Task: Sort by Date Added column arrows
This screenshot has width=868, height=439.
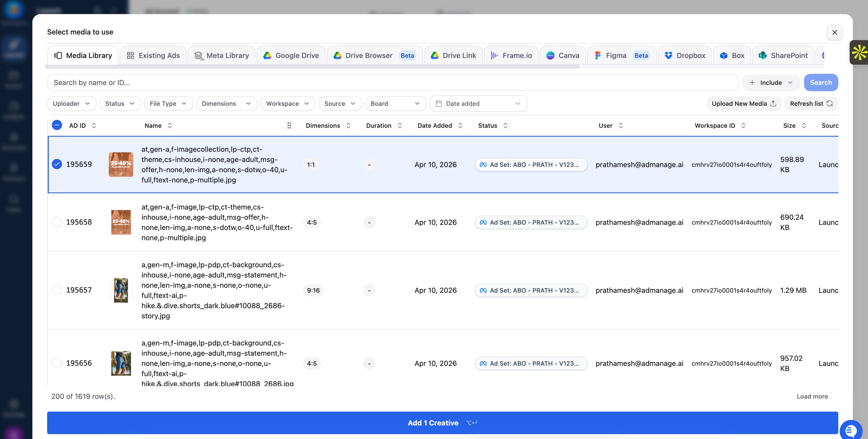Action: pos(460,125)
